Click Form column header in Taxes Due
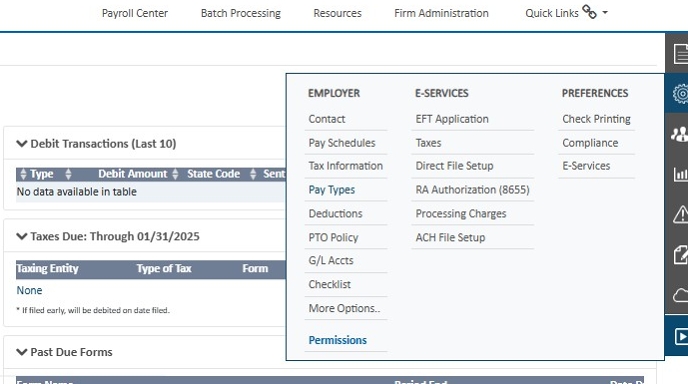688x384 pixels. 255,268
